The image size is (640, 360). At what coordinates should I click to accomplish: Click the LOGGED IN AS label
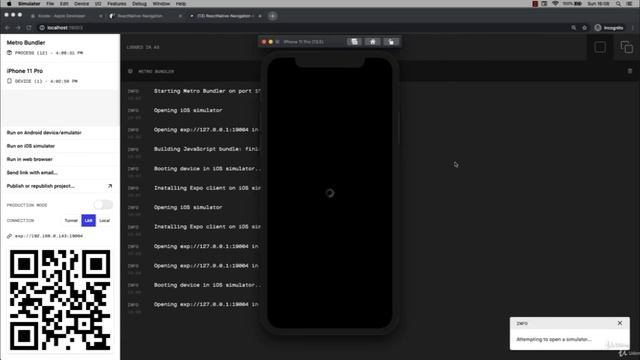[x=143, y=47]
